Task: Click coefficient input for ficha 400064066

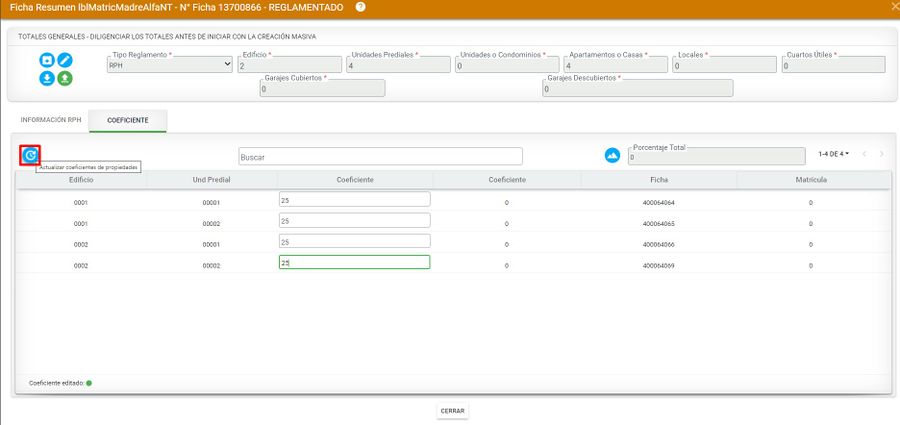Action: [354, 241]
